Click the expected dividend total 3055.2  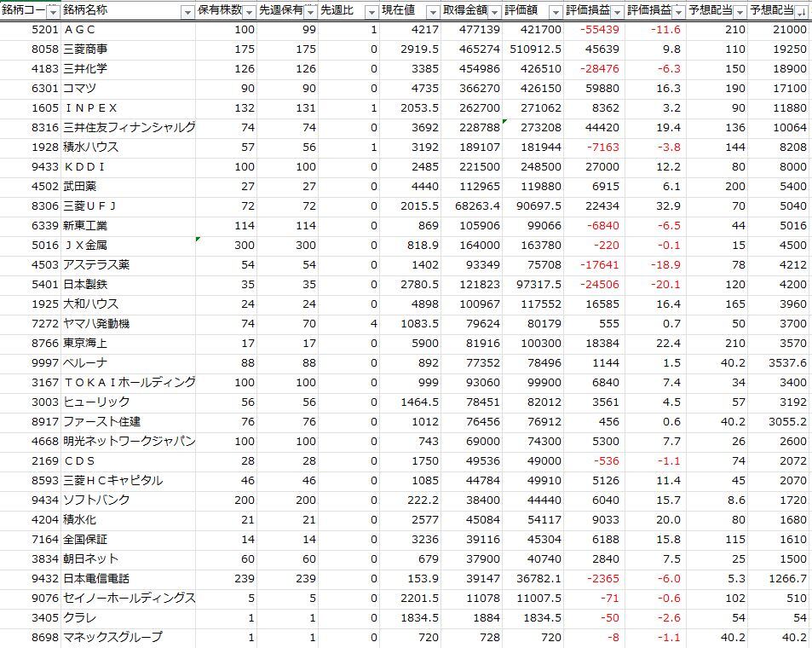(778, 422)
